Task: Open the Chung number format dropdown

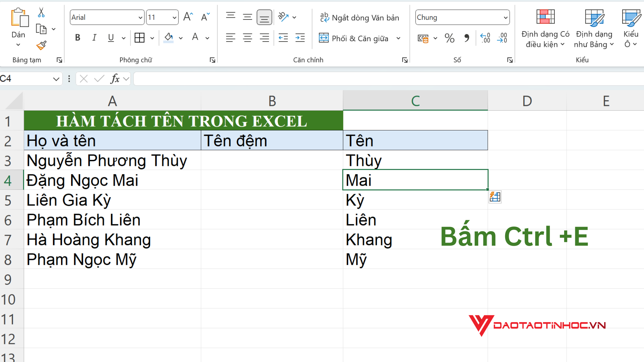Action: tap(505, 17)
